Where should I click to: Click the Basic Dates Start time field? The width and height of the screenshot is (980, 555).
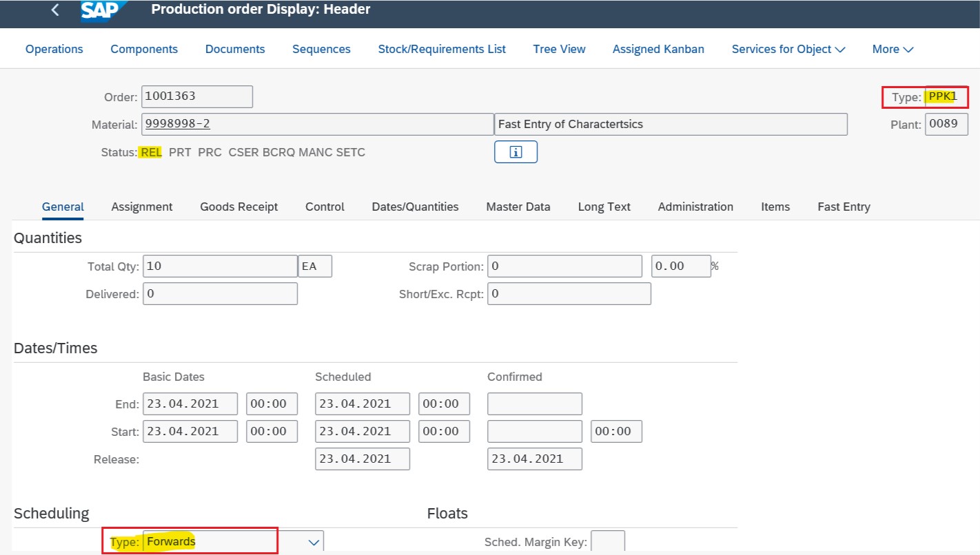pyautogui.click(x=272, y=431)
